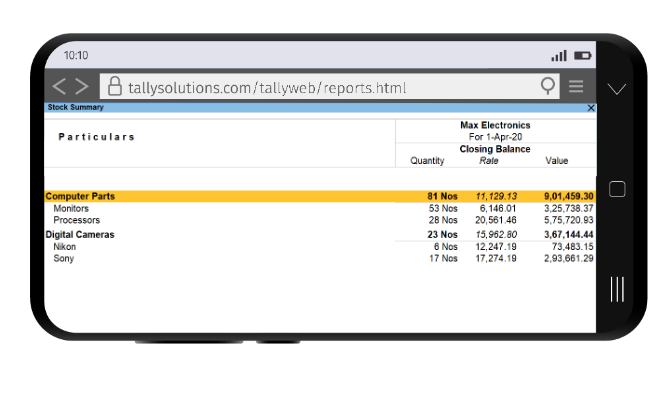The image size is (671, 398).
Task: Click the For 1-Apr-20 date text
Action: click(x=495, y=137)
